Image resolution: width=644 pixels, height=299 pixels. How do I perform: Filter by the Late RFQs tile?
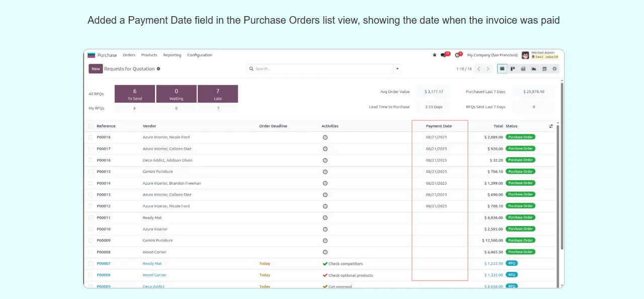[217, 94]
